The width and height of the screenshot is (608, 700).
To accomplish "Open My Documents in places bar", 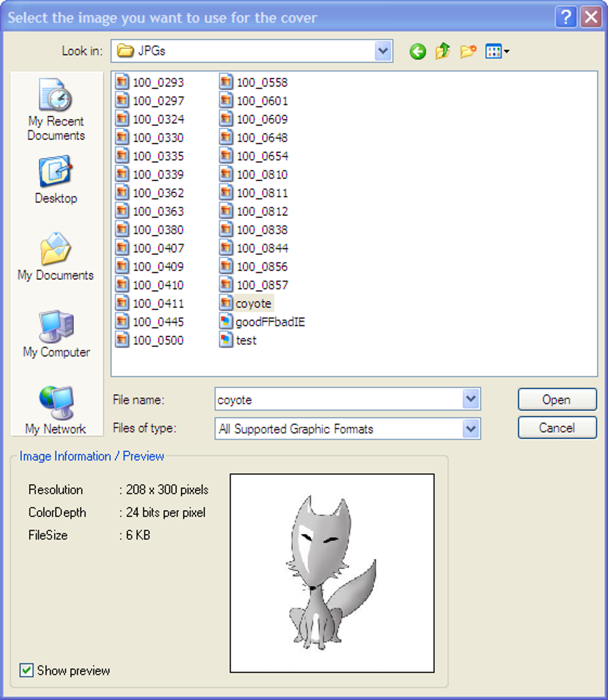I will coord(56,257).
